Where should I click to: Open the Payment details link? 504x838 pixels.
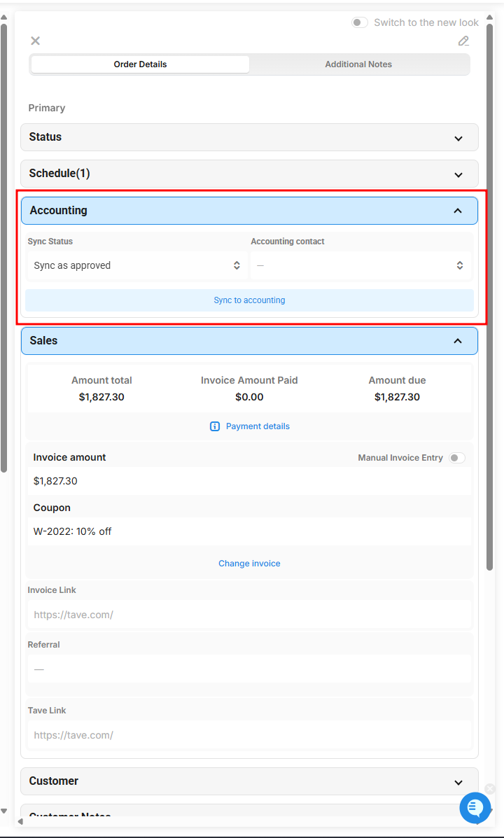pyautogui.click(x=258, y=426)
